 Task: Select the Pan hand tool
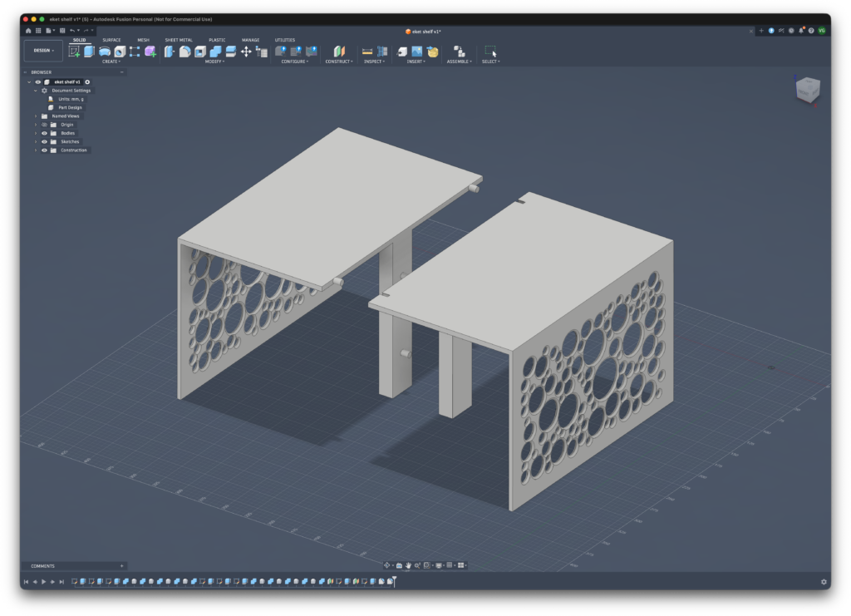coord(408,565)
